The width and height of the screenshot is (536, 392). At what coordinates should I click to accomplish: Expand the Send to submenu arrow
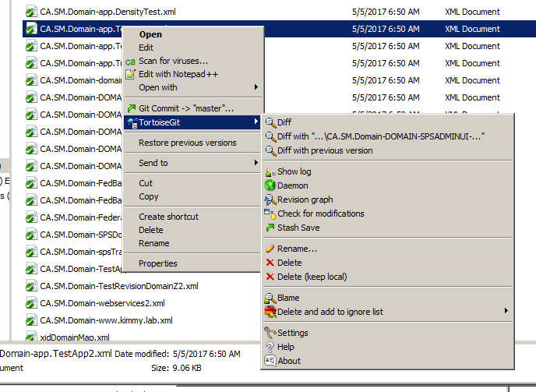point(256,162)
